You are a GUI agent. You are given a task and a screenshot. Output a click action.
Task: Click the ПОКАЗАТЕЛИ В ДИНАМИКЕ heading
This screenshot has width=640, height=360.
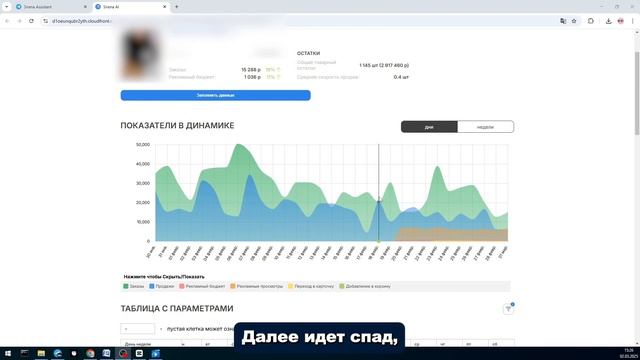click(x=177, y=126)
